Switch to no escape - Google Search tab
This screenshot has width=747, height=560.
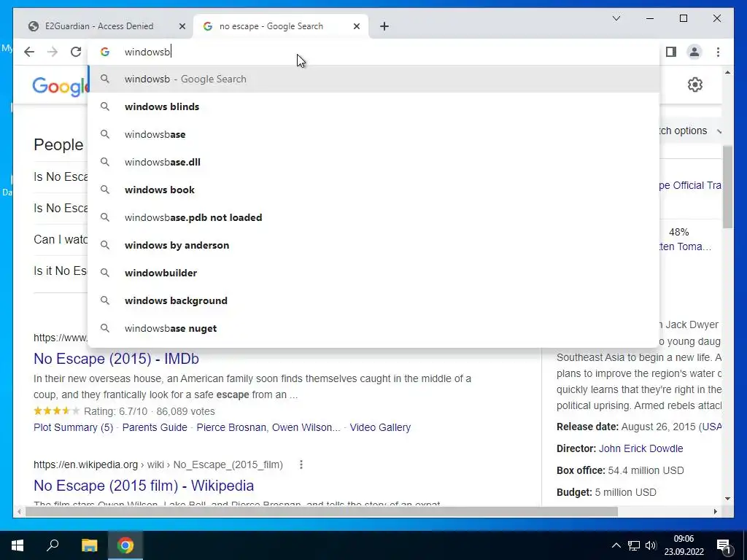pos(281,27)
